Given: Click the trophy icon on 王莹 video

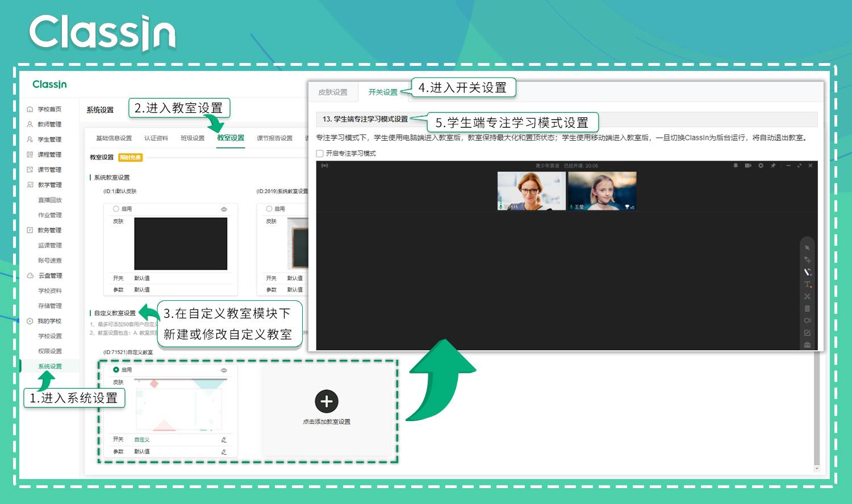Looking at the screenshot, I should 627,207.
